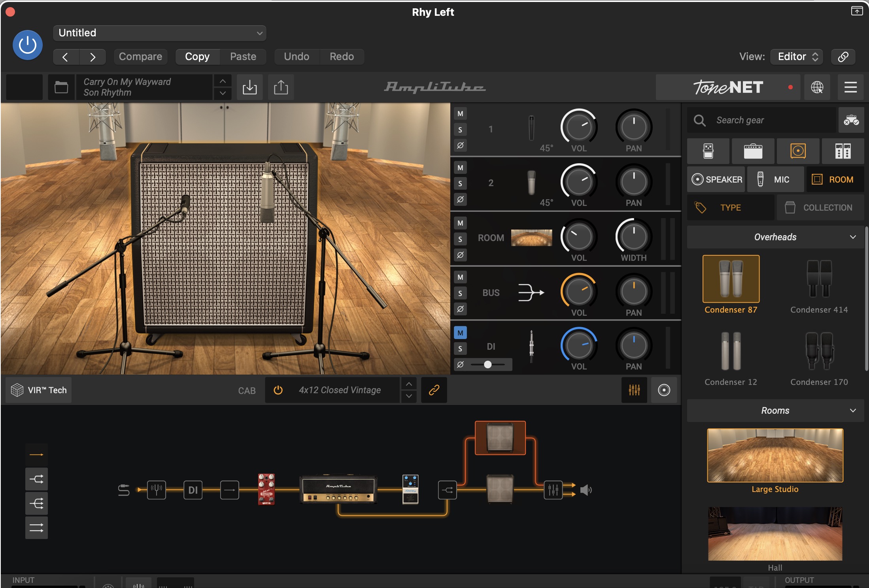Screen dimensions: 869x588
Task: Solo mic channel 1
Action: tap(460, 130)
